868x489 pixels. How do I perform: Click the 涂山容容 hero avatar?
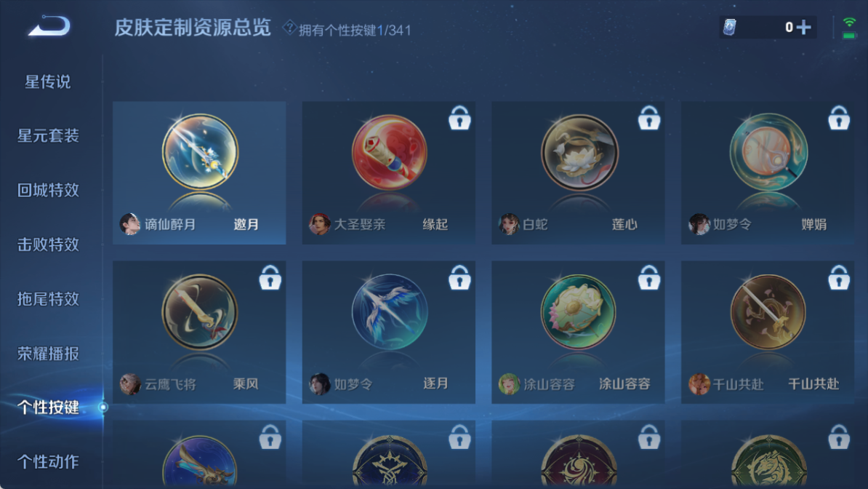point(509,383)
